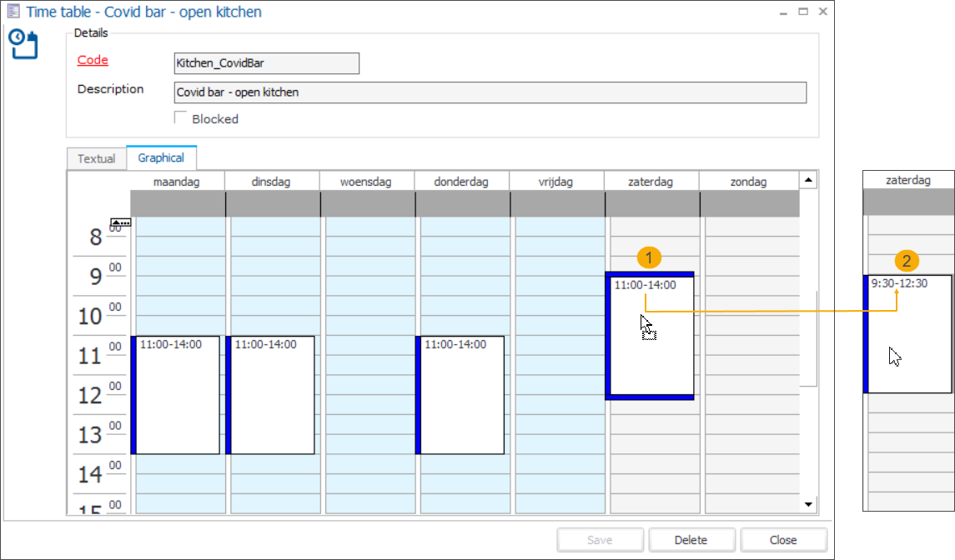Image resolution: width=955 pixels, height=560 pixels.
Task: Select the Graphical tab
Action: coord(161,157)
